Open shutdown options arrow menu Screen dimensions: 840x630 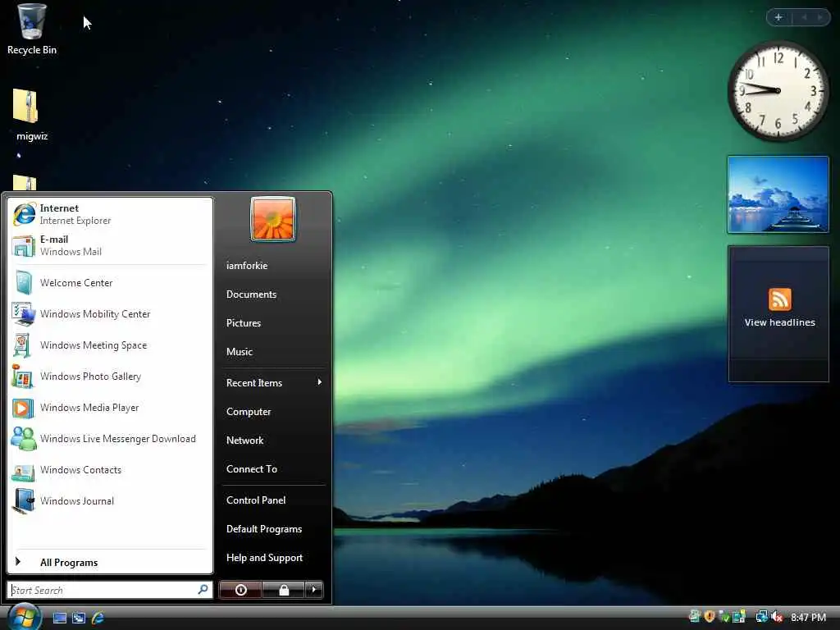(314, 590)
